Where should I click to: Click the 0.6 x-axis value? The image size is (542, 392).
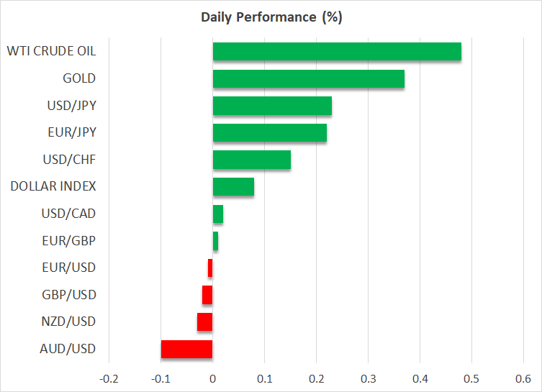click(523, 378)
